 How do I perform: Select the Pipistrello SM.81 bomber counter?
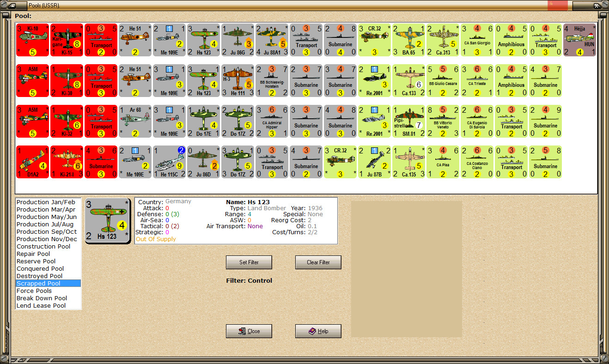[408, 121]
